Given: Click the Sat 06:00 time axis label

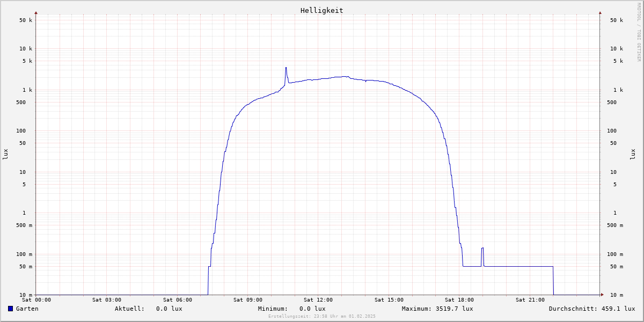Looking at the screenshot, I should coord(178,300).
